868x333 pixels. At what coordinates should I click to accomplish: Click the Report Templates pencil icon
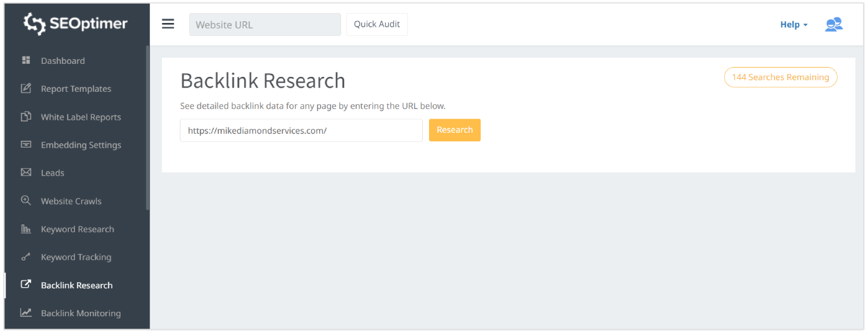[26, 88]
